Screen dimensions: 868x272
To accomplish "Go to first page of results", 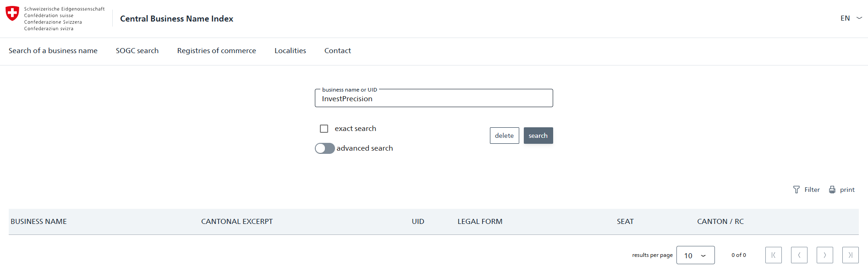I will click(773, 255).
